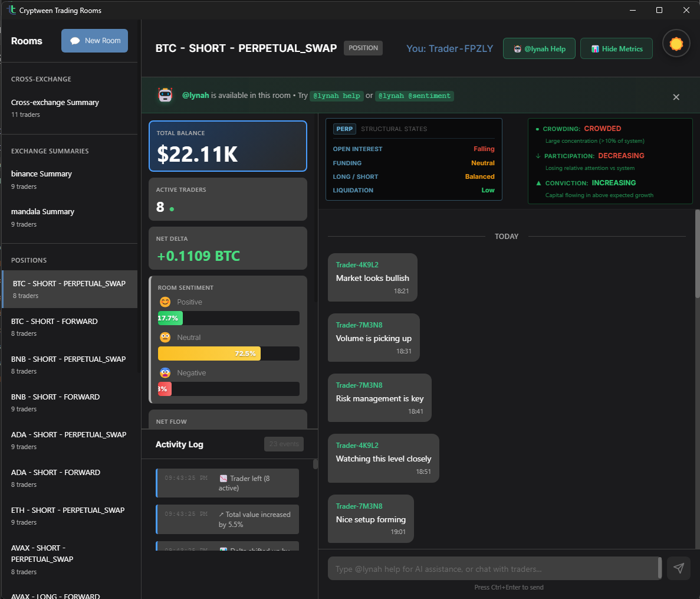Click the Negative sentiment bar
Image resolution: width=700 pixels, height=599 pixels.
[x=165, y=389]
